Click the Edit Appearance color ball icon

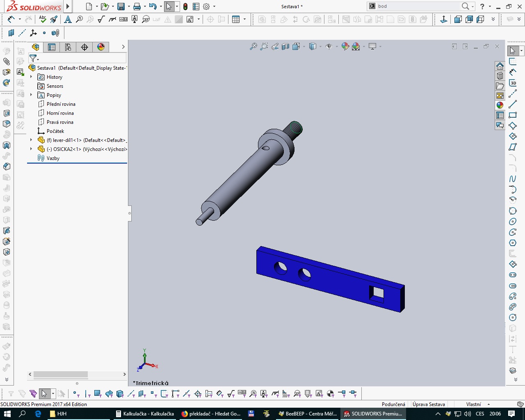(x=345, y=46)
